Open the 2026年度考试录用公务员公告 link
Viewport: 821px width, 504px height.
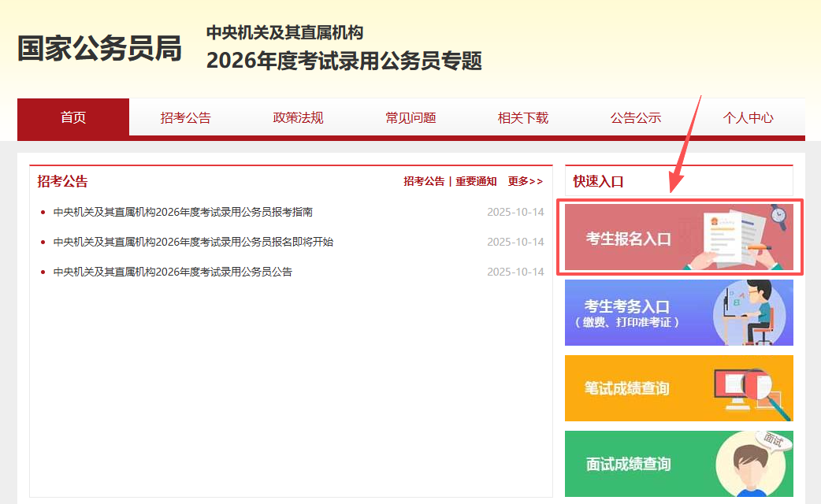(173, 272)
